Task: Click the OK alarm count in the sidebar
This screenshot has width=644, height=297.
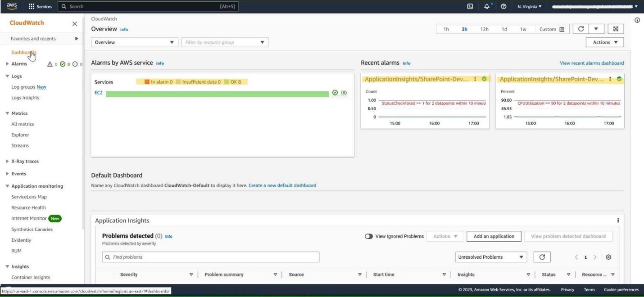Action: point(65,64)
